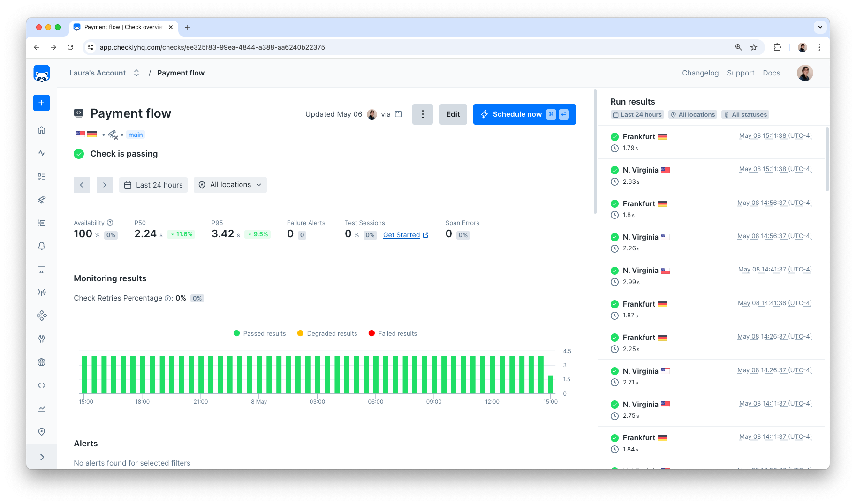Image resolution: width=856 pixels, height=504 pixels.
Task: Open the analytics chart icon in the sidebar
Action: click(41, 408)
